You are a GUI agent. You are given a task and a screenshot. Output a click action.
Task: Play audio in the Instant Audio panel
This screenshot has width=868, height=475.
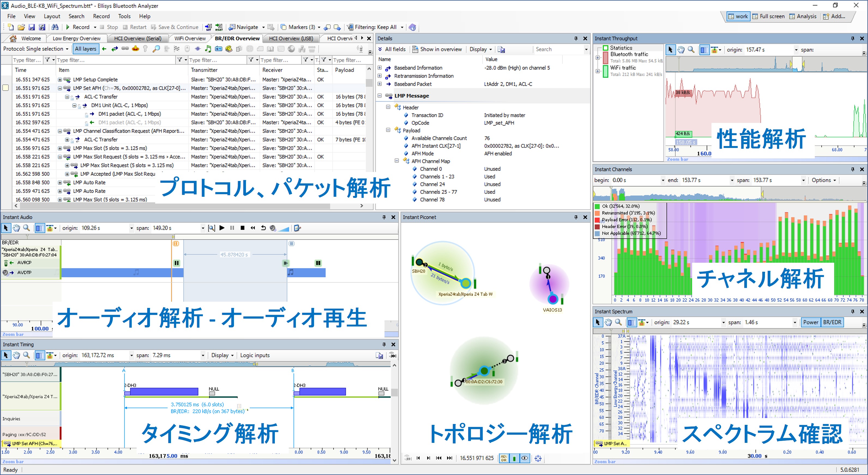(222, 228)
